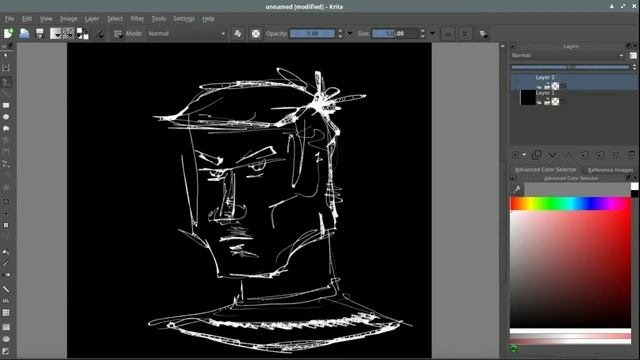Open the Image menu

69,19
